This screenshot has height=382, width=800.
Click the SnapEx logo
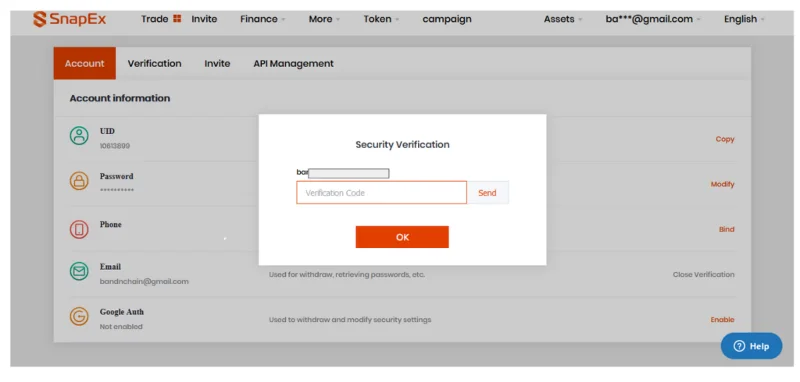(x=70, y=19)
